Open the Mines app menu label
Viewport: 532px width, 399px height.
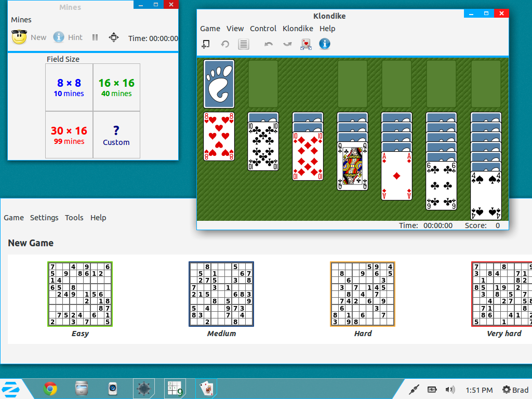coord(21,20)
